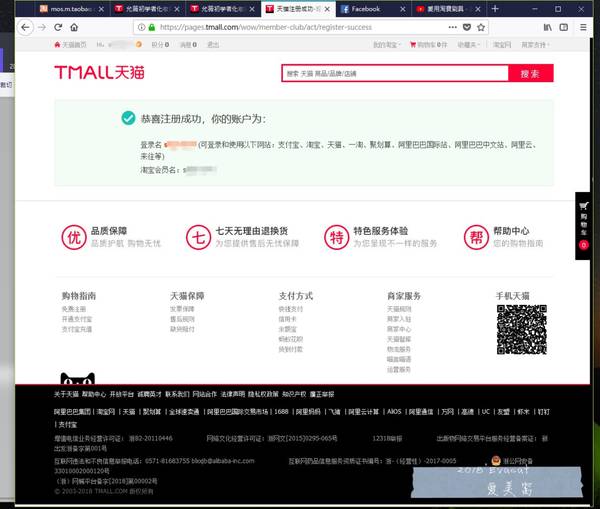Open the browser home page icon
600x509 pixels.
[x=74, y=28]
